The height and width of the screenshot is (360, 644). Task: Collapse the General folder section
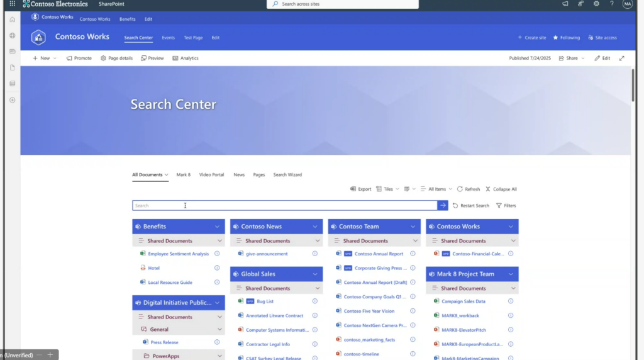click(219, 330)
